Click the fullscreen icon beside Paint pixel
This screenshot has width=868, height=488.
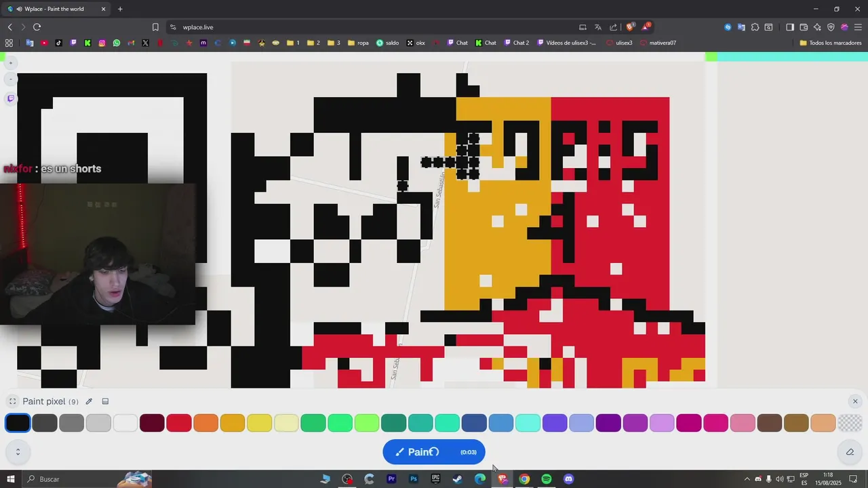[x=12, y=401]
